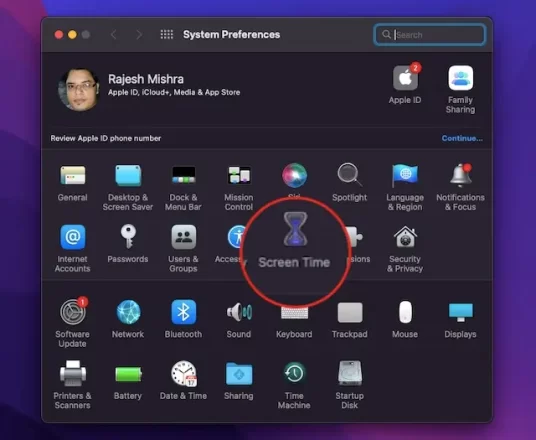Open General preferences
Image resolution: width=536 pixels, height=440 pixels.
tap(72, 175)
